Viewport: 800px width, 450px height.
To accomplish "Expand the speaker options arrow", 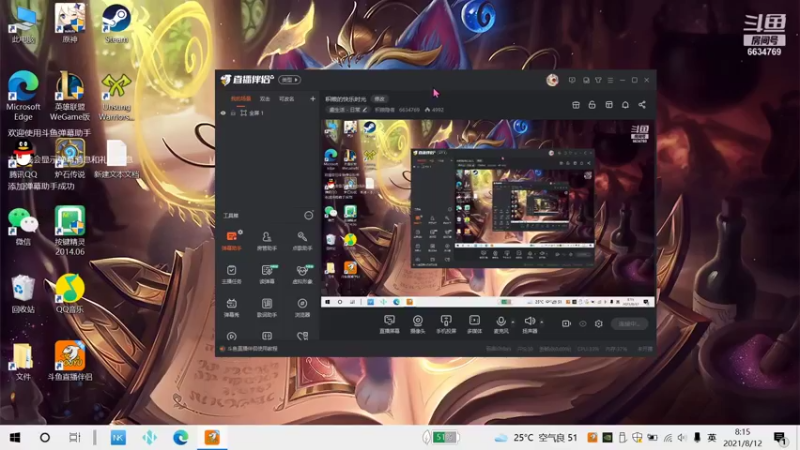I will pyautogui.click(x=541, y=322).
